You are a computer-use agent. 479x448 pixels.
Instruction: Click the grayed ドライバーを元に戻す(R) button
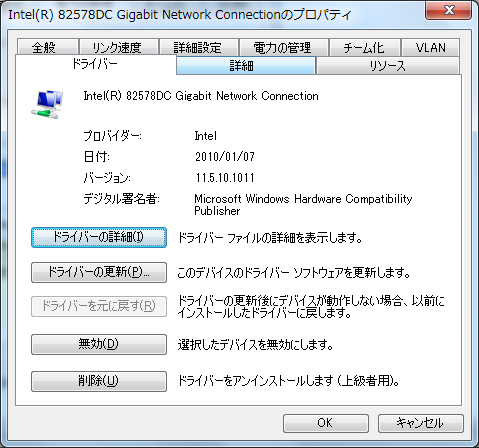point(99,306)
